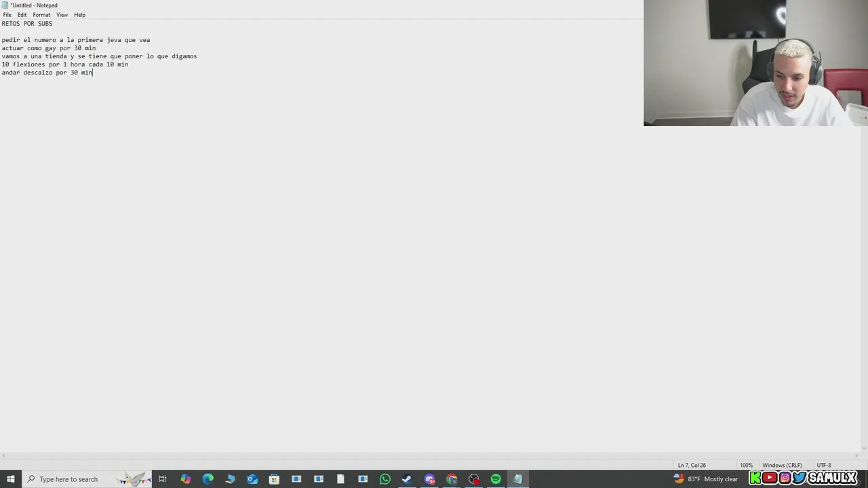Image resolution: width=868 pixels, height=488 pixels.
Task: Open WhatsApp from the taskbar
Action: tap(384, 479)
